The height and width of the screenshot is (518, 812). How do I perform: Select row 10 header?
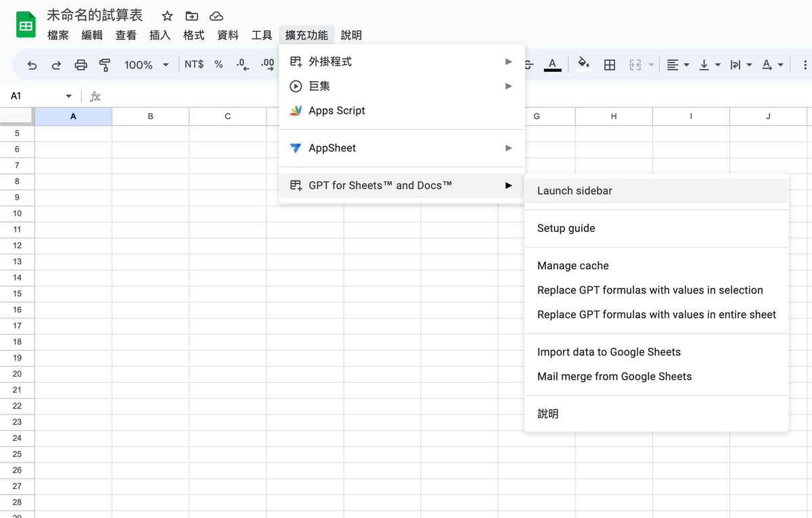click(x=17, y=214)
